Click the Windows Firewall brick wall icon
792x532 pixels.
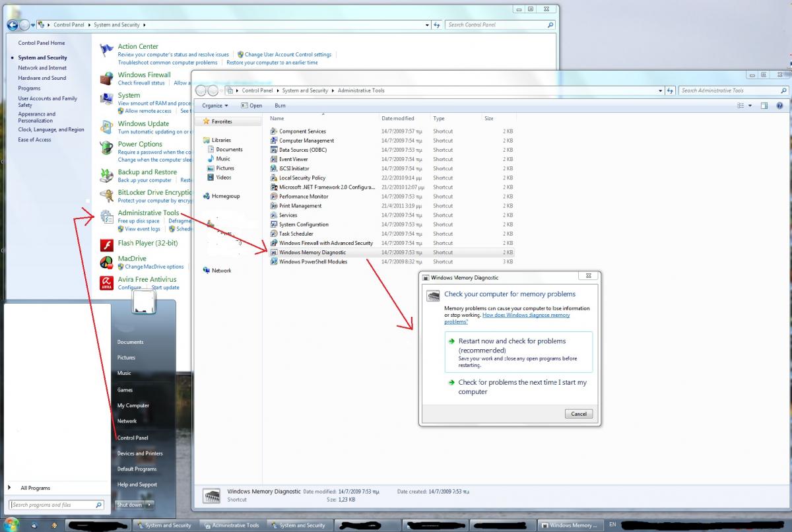click(x=106, y=79)
